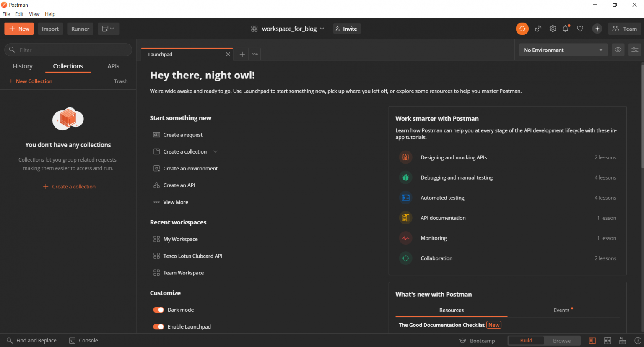The width and height of the screenshot is (644, 347).
Task: Click the new tab plus icon
Action: click(242, 54)
